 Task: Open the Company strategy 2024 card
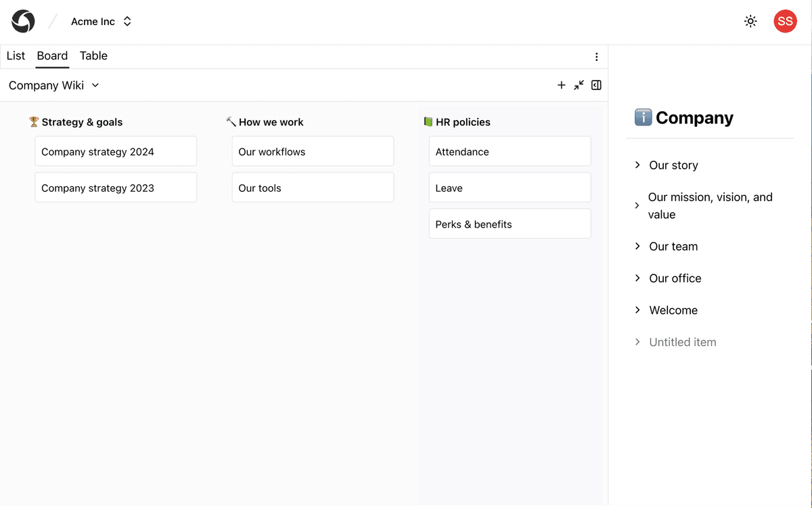tap(116, 152)
